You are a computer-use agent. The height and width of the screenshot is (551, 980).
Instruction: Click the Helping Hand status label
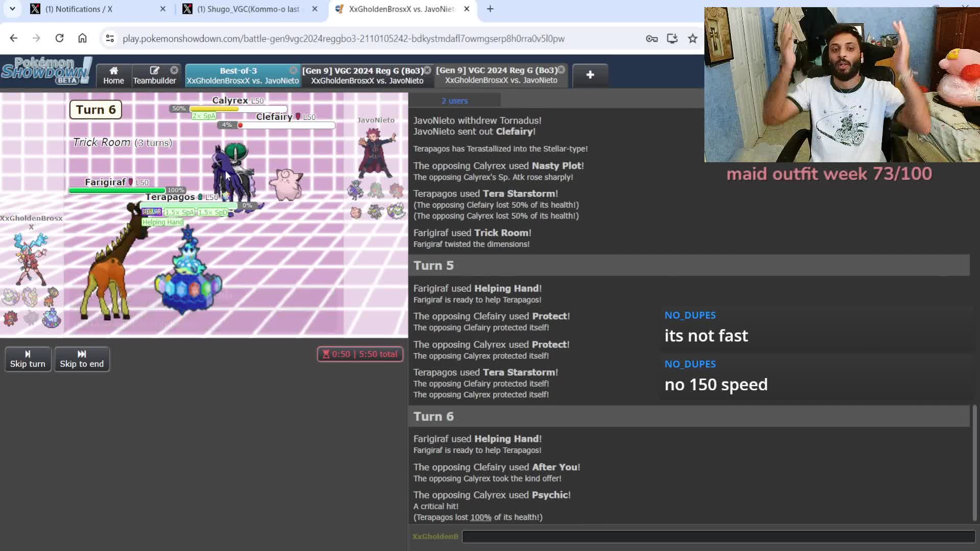[162, 222]
